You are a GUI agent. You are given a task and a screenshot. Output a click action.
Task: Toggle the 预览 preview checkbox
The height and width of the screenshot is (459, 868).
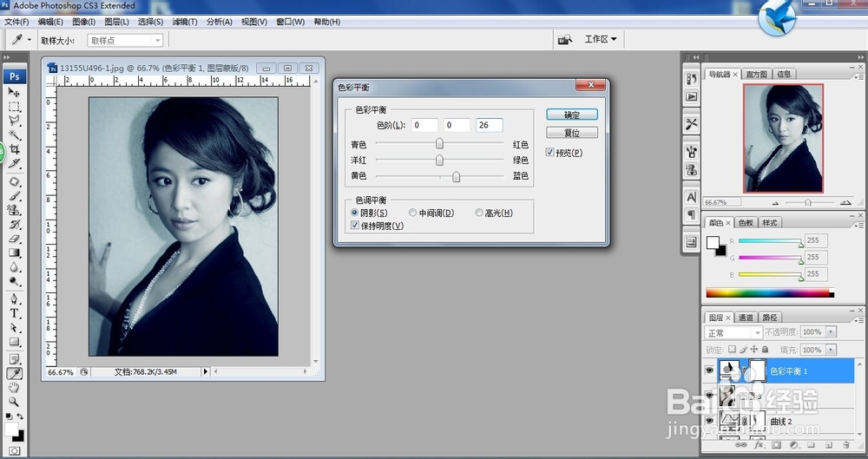pyautogui.click(x=549, y=152)
